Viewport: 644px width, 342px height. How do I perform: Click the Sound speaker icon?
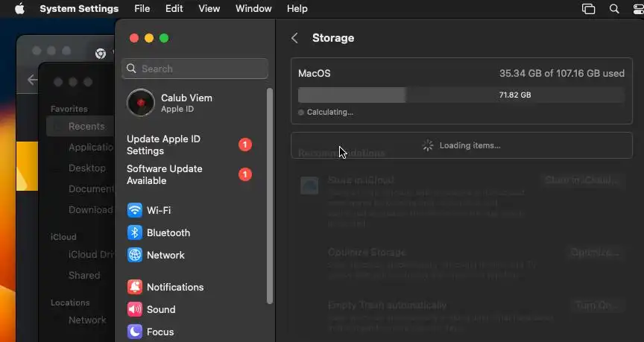(x=135, y=309)
